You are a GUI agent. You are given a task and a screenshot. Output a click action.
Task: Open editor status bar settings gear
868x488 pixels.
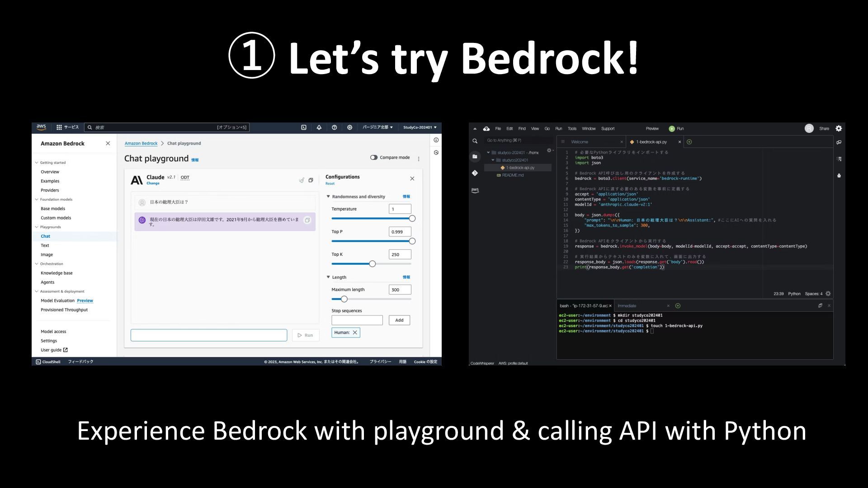coord(828,294)
